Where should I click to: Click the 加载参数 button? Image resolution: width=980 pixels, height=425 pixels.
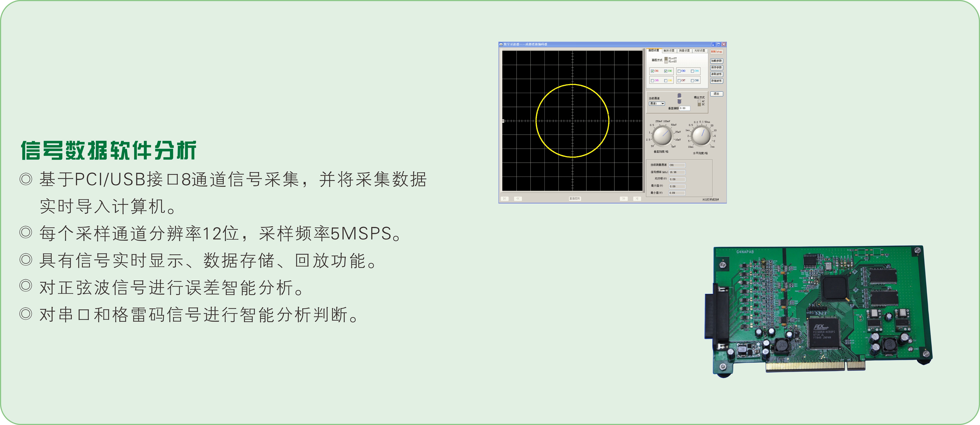click(717, 61)
